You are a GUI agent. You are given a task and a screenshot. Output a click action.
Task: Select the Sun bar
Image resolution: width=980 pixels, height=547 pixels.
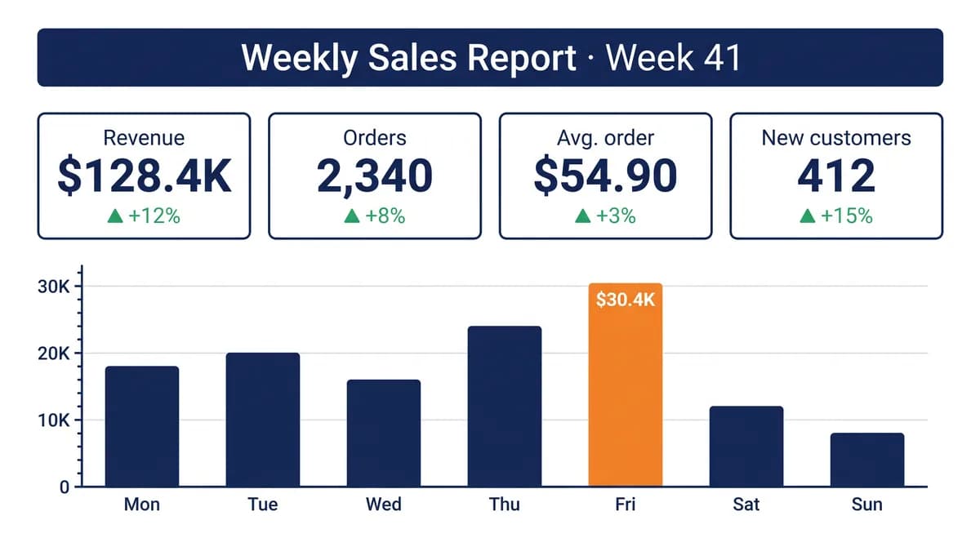(867, 460)
